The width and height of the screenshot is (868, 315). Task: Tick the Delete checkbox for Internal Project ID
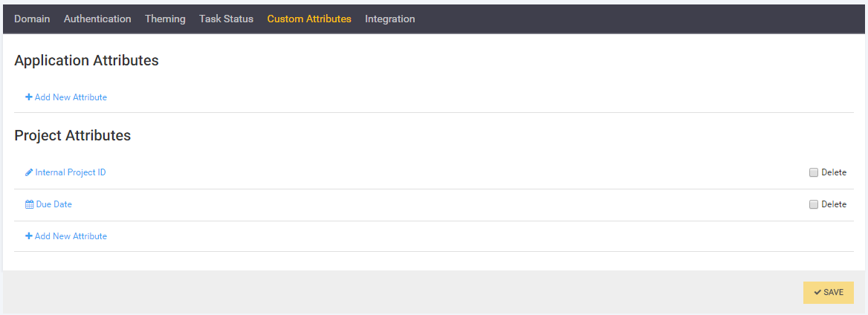point(814,172)
